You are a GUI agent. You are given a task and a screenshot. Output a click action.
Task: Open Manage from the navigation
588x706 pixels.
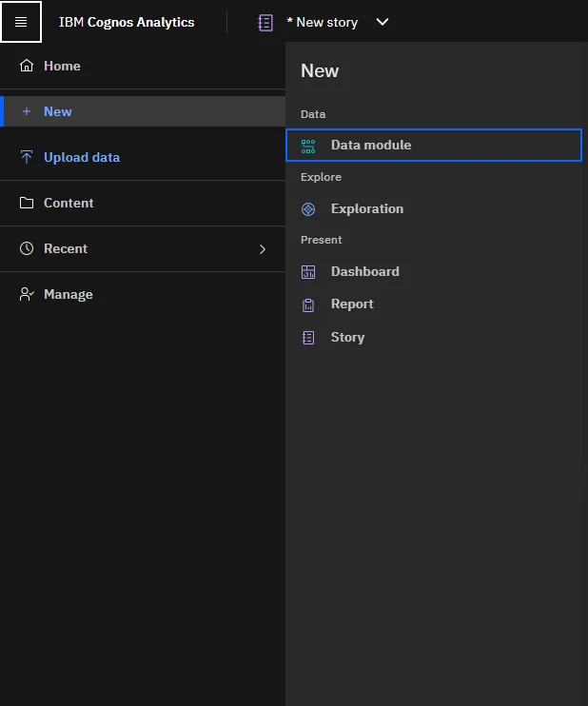[x=143, y=294]
